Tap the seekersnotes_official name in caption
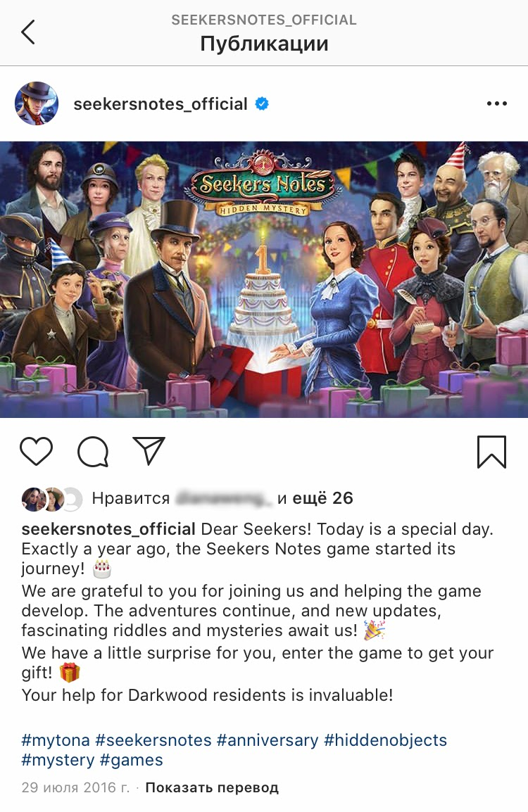 tap(108, 529)
